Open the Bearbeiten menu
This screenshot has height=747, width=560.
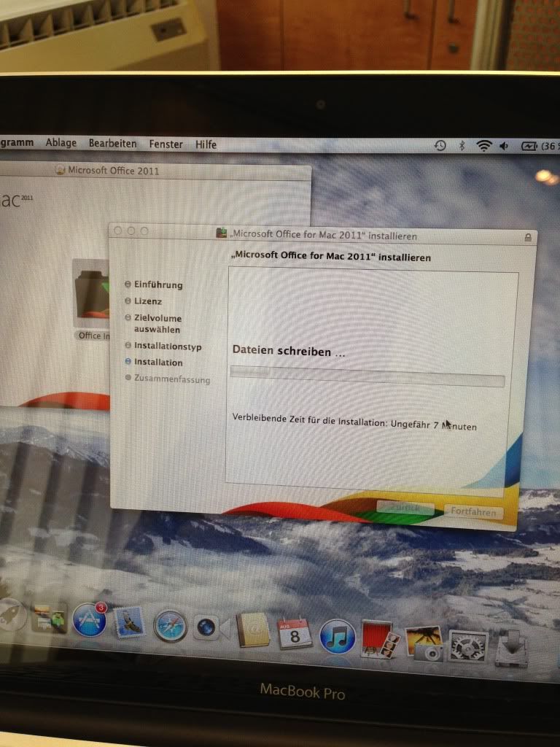(112, 144)
